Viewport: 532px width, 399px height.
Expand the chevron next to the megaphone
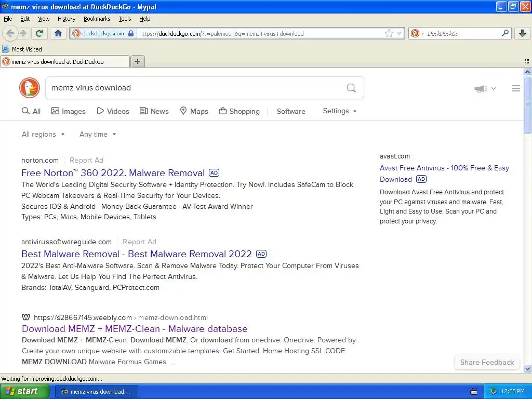[494, 88]
